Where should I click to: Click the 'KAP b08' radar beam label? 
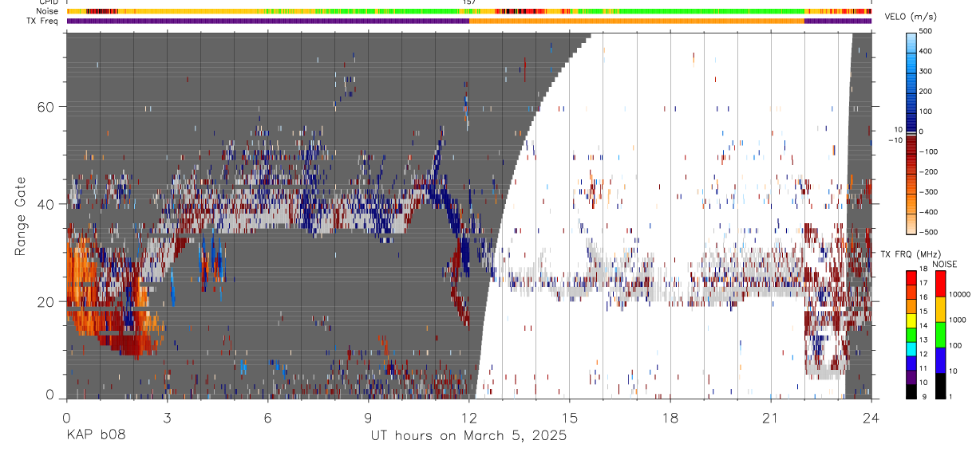(96, 436)
